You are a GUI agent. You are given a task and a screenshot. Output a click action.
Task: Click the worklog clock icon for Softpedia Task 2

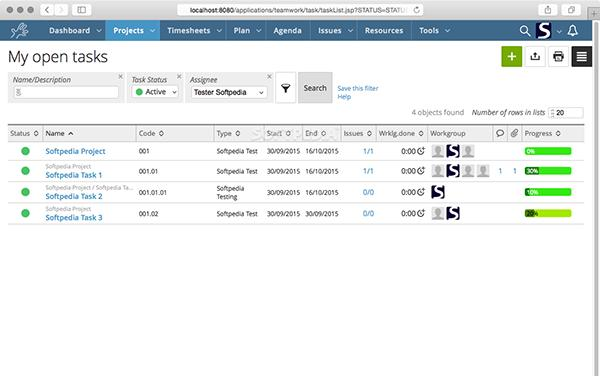click(x=421, y=192)
